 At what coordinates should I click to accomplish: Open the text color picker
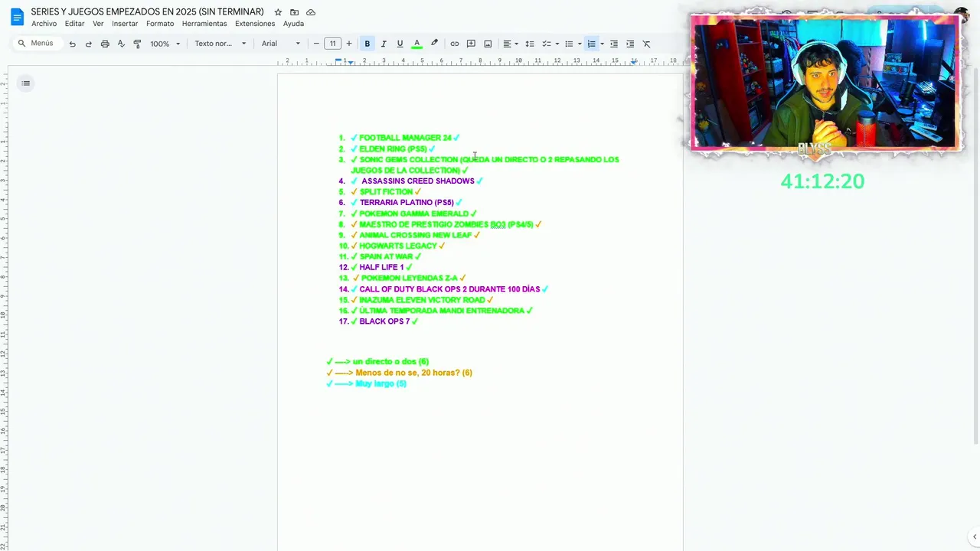pos(416,44)
